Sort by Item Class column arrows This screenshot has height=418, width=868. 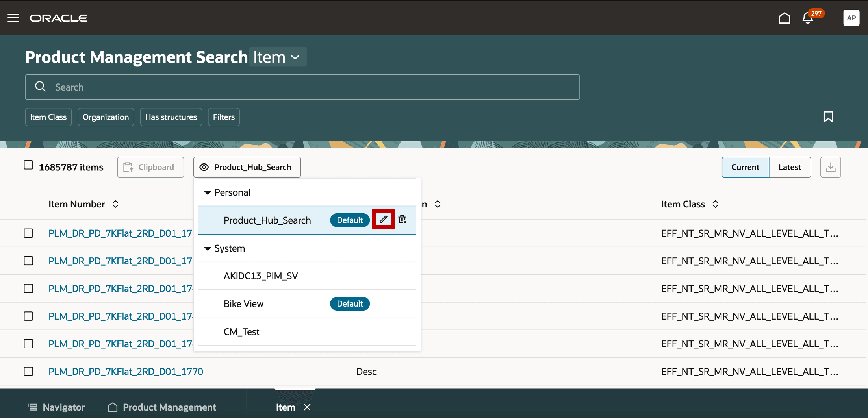(715, 204)
